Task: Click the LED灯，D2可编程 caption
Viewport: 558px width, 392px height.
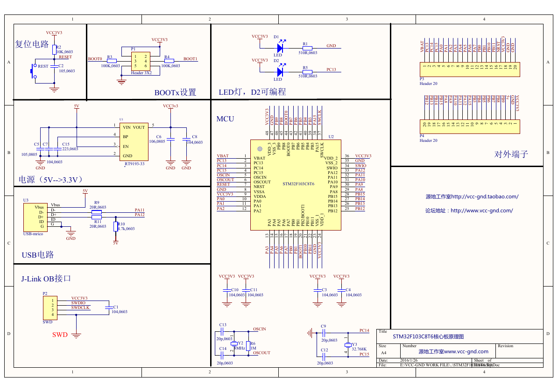Action: click(252, 92)
